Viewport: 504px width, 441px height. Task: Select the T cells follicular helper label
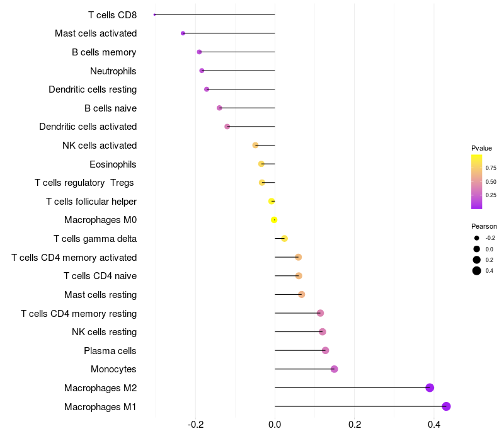click(x=91, y=202)
